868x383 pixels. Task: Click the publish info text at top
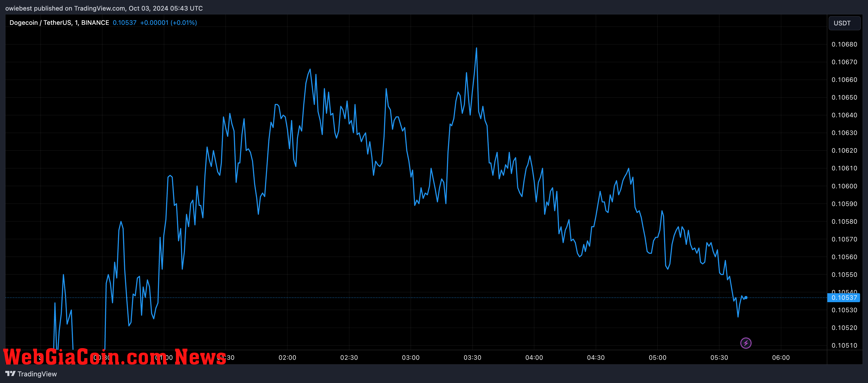[x=104, y=8]
